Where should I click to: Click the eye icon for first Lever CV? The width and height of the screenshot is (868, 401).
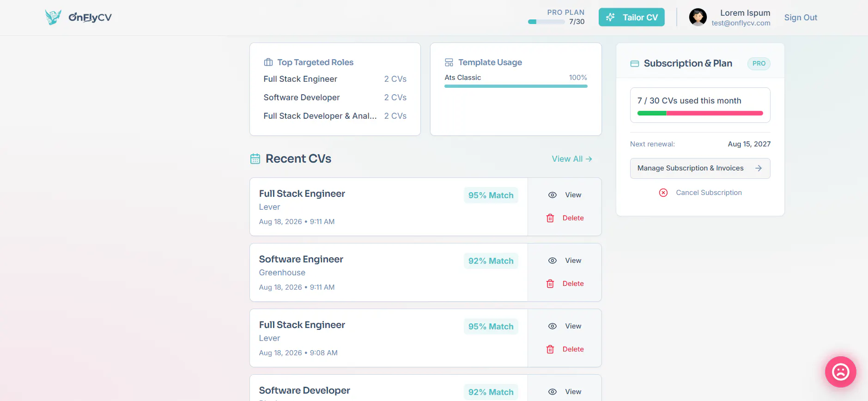pyautogui.click(x=552, y=195)
